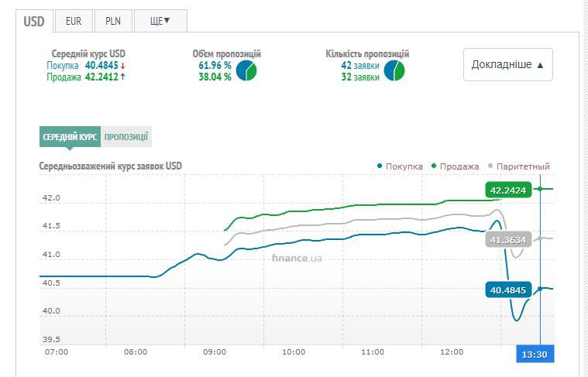Viewport: 588px width, 377px height.
Task: Switch to the PLN currency tab
Action: tap(113, 21)
